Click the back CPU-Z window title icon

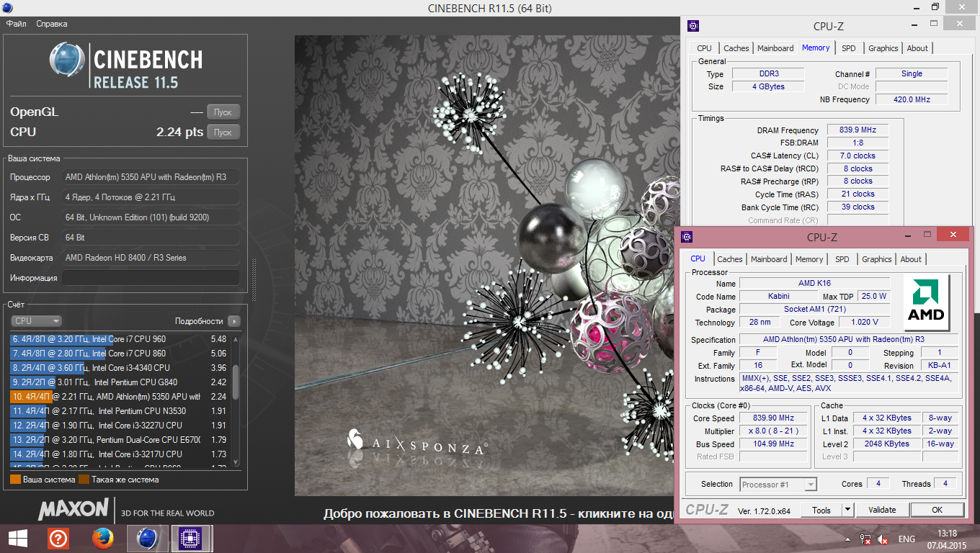pos(693,26)
